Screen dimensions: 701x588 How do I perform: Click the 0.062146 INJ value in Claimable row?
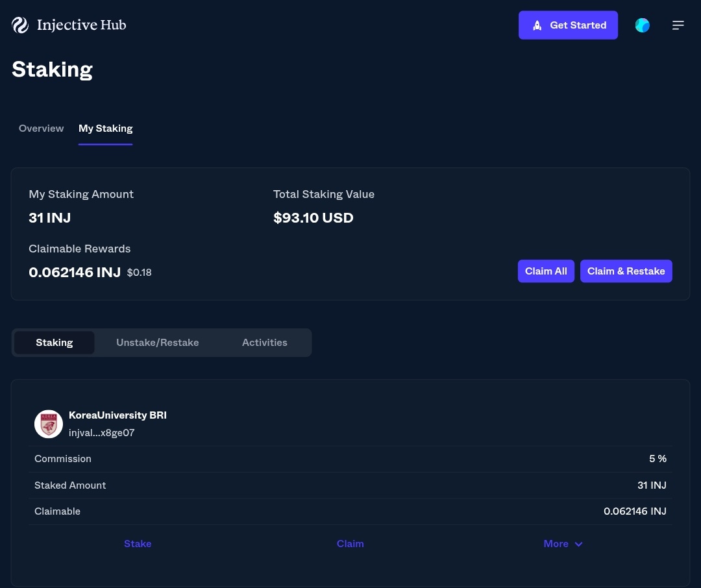point(635,511)
